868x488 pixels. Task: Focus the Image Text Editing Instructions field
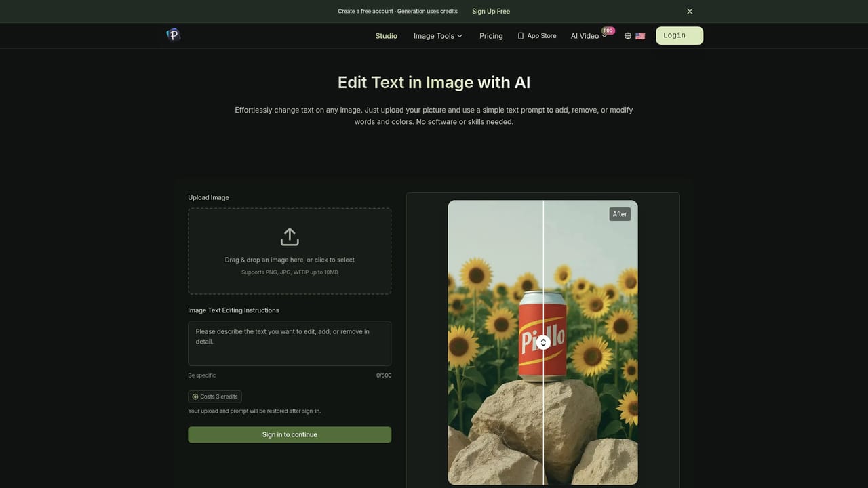coord(290,343)
